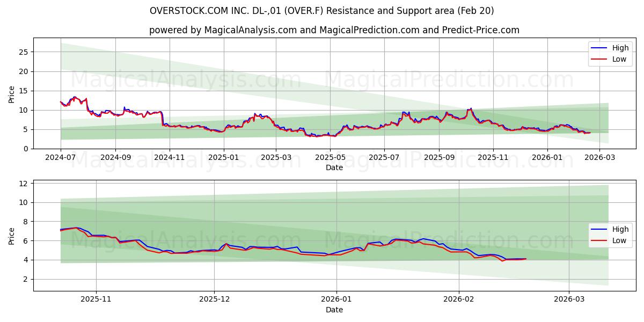Click the '25' y-axis tick in the upper chart
This screenshot has width=644, height=322.
click(24, 52)
